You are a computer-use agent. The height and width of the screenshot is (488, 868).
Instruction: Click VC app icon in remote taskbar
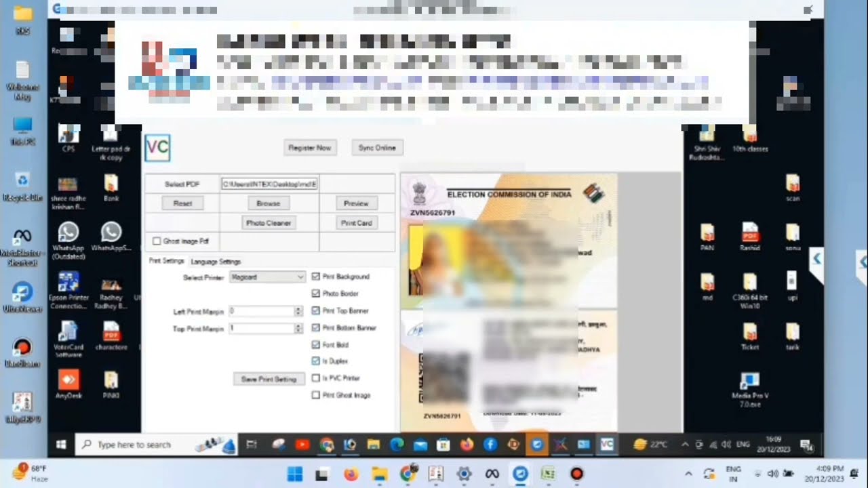click(607, 445)
